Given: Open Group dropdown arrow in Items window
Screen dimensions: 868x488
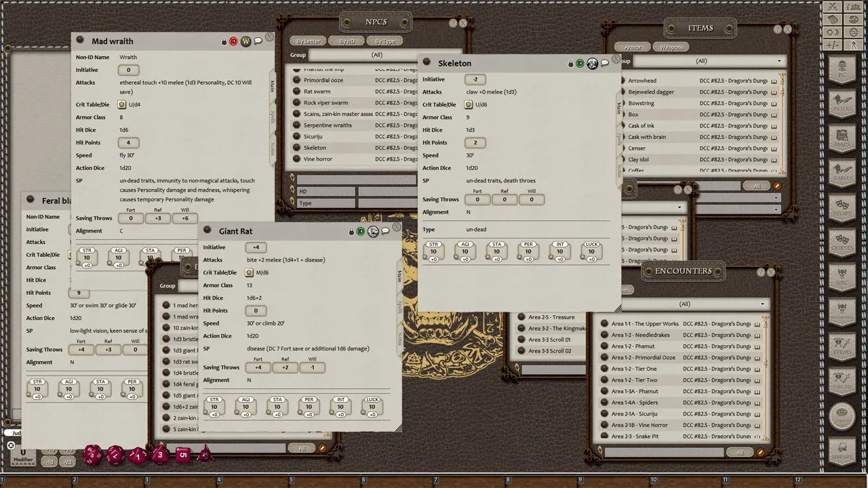Looking at the screenshot, I should click(779, 61).
